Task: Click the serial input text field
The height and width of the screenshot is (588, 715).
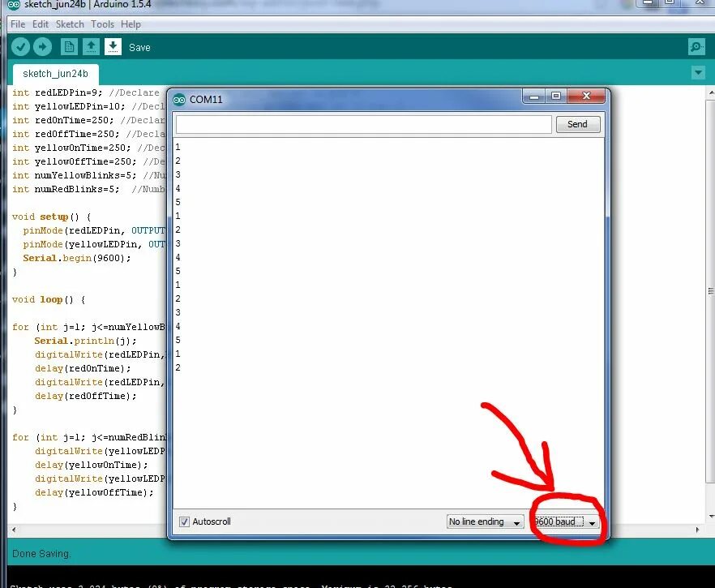Action: click(363, 124)
